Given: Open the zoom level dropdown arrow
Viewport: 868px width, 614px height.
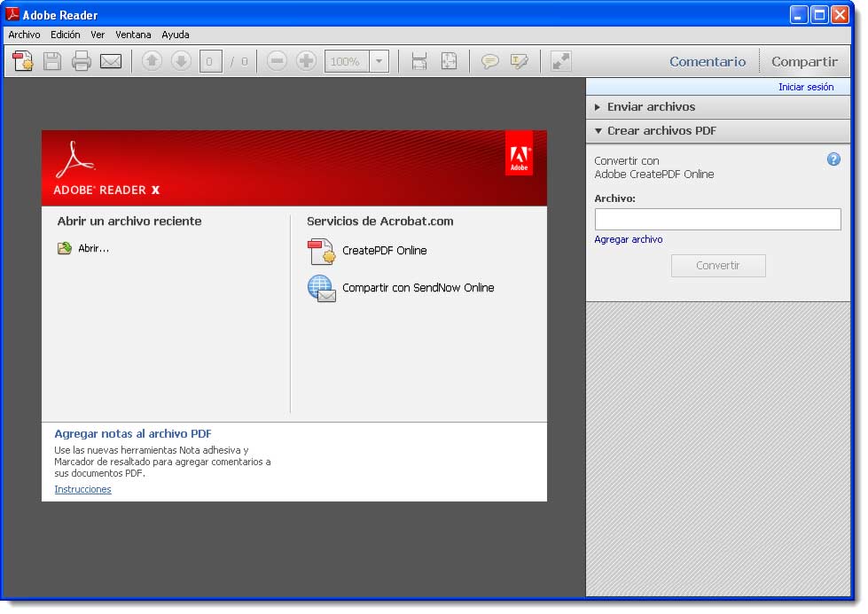Looking at the screenshot, I should [x=379, y=61].
